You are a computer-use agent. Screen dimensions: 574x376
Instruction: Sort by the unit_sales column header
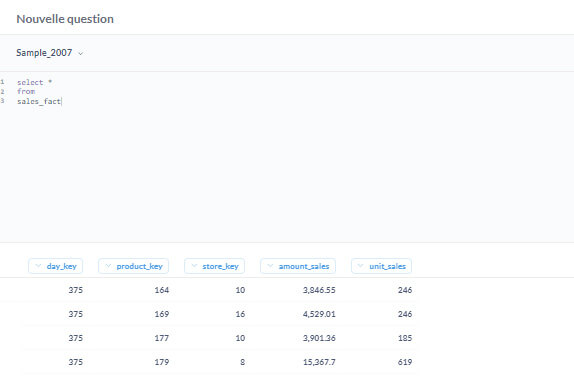pyautogui.click(x=381, y=266)
